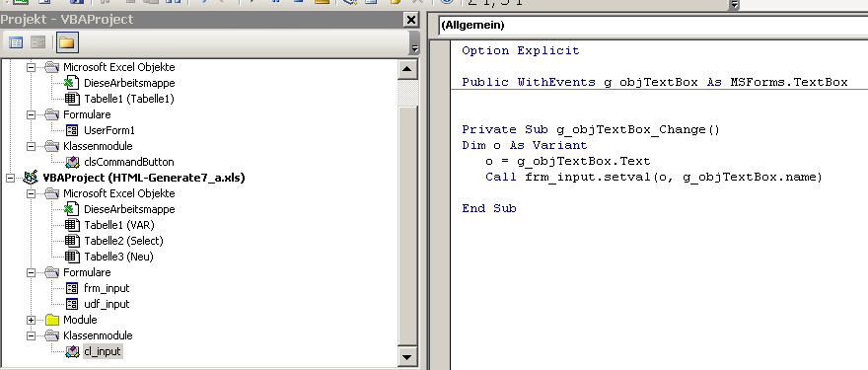Select the udf_input form
This screenshot has height=370, width=868.
tap(107, 304)
